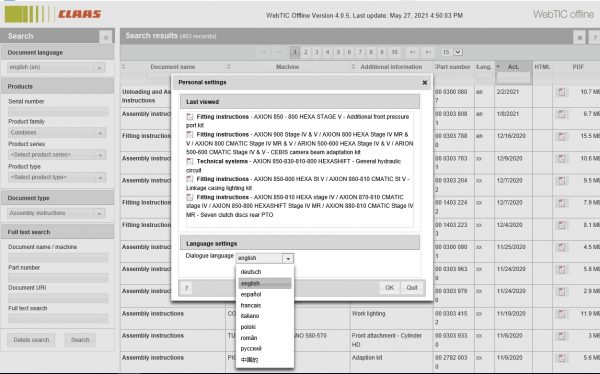Open PDF for the 1/8/2021 row

pyautogui.click(x=561, y=114)
